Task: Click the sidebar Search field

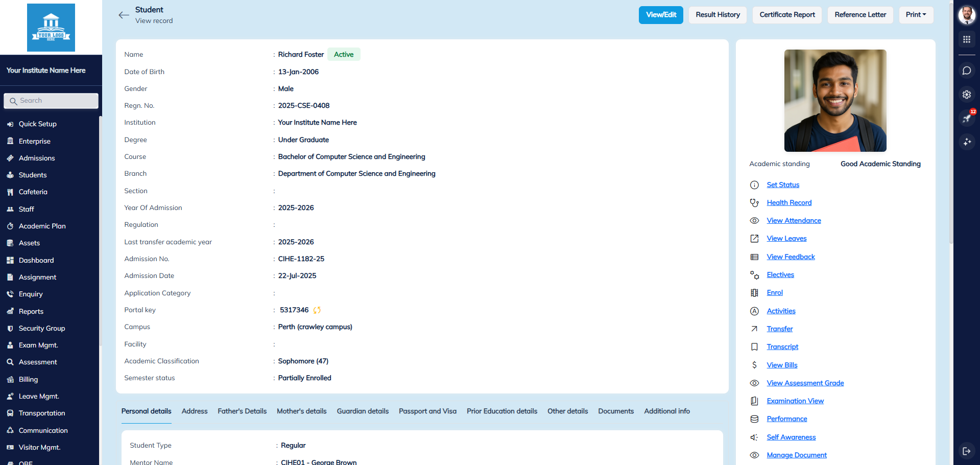Action: pyautogui.click(x=51, y=101)
